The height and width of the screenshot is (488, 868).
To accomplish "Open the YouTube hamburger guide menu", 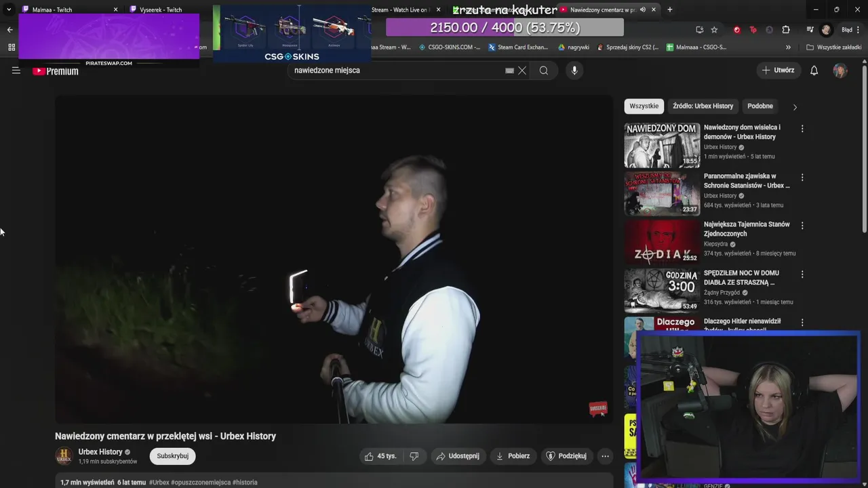I will point(16,70).
